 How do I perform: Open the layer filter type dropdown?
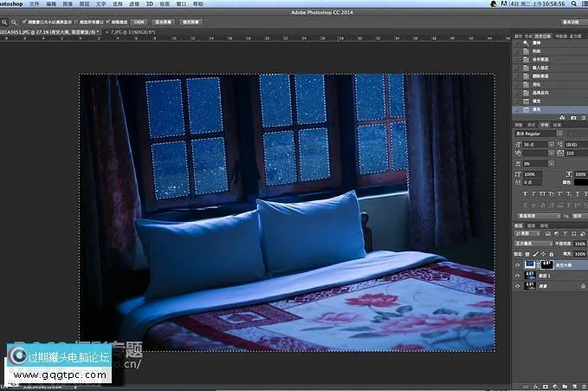pyautogui.click(x=528, y=233)
